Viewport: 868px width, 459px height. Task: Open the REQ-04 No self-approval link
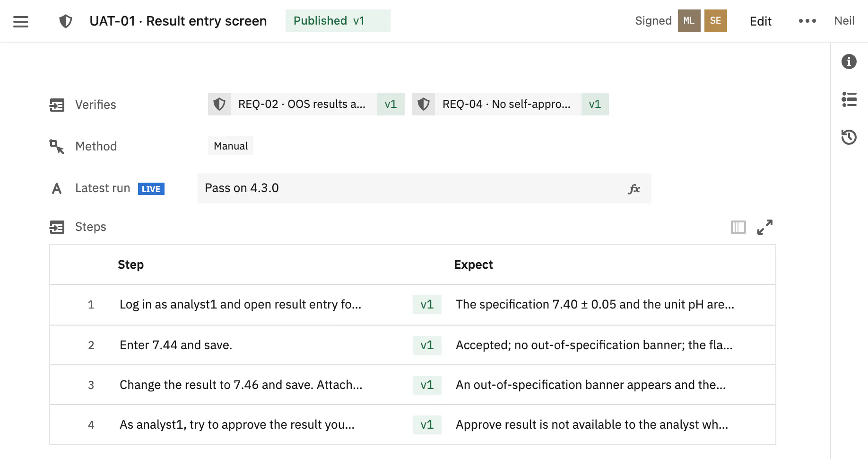pyautogui.click(x=506, y=104)
